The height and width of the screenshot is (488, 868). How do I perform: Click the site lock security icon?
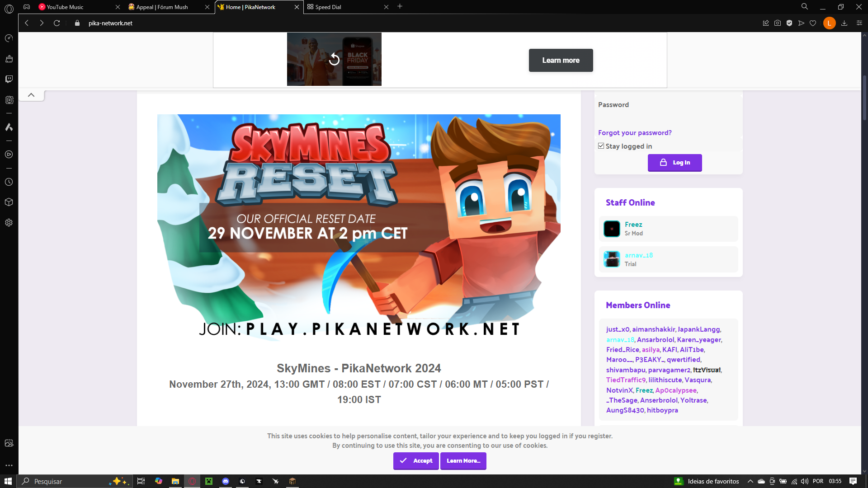[77, 23]
